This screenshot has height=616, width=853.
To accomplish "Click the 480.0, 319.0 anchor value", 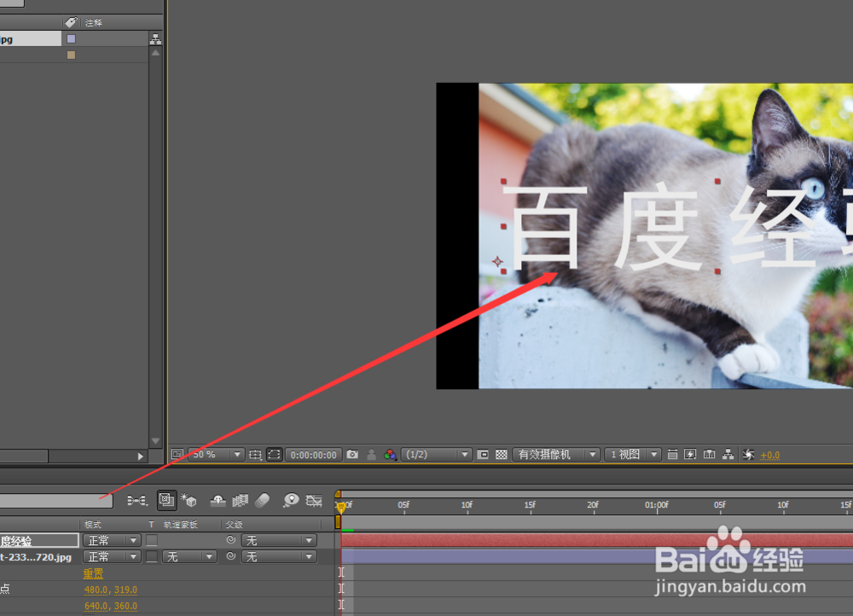I will (x=111, y=590).
